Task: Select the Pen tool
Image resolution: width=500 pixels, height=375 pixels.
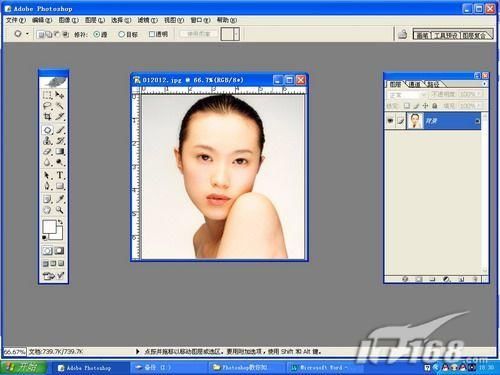Action: click(x=48, y=186)
